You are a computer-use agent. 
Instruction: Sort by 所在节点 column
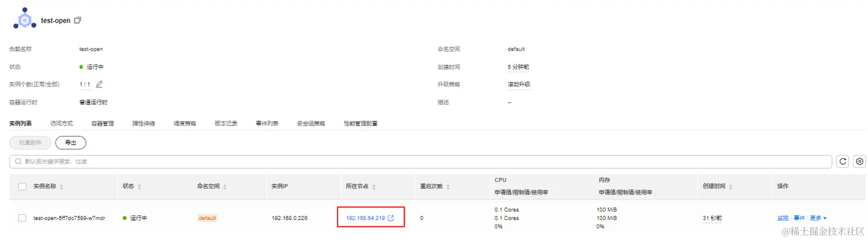click(x=374, y=187)
